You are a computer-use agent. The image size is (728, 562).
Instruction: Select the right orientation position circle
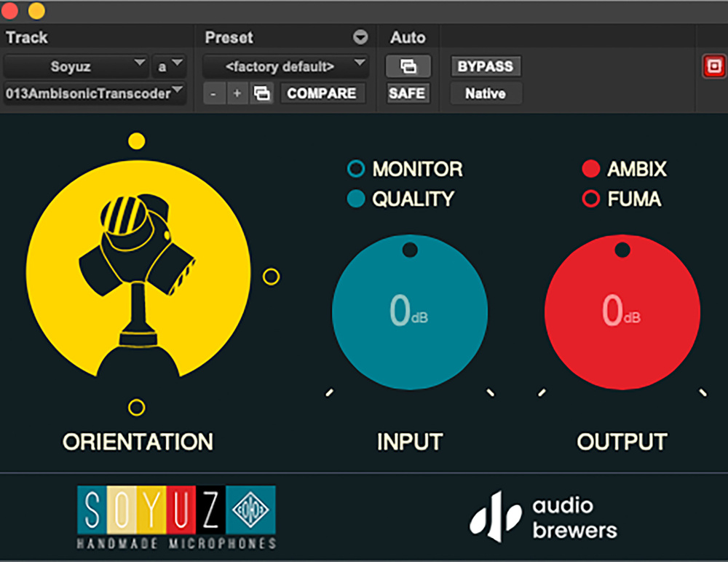[x=271, y=277]
